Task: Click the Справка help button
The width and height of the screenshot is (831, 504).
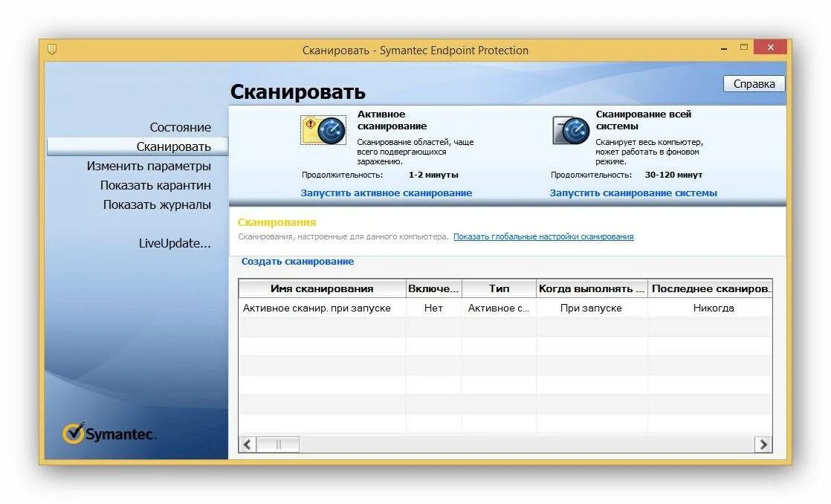Action: (754, 84)
